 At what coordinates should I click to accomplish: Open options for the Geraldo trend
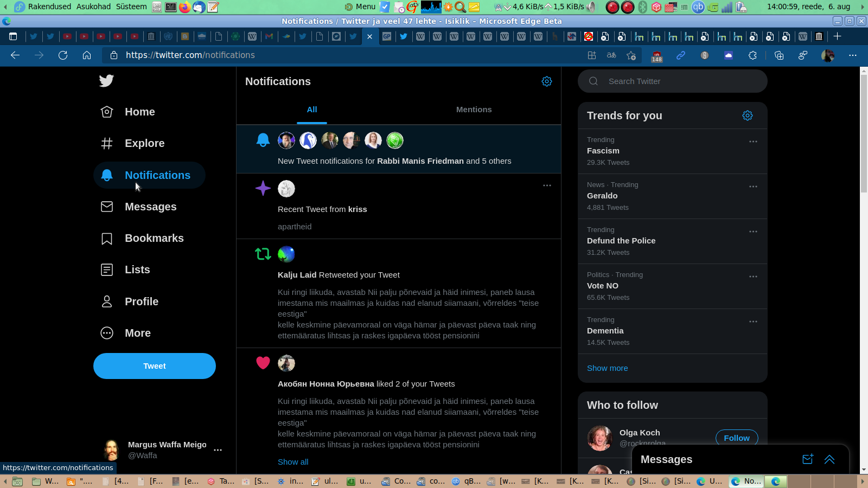point(753,187)
